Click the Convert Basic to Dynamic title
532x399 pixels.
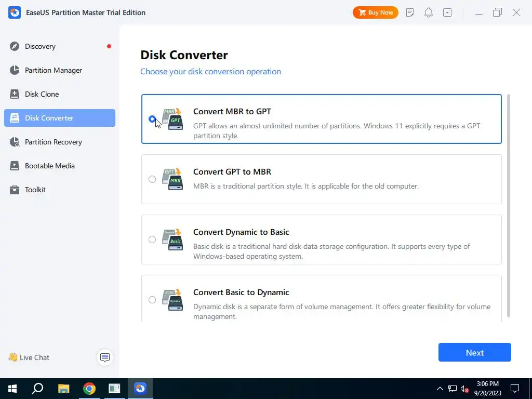(241, 292)
